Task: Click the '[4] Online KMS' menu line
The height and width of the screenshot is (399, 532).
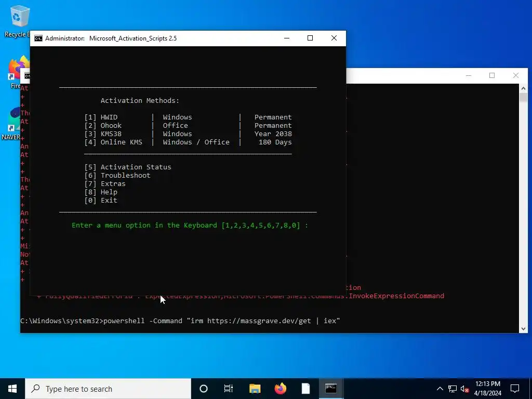Action: point(188,142)
